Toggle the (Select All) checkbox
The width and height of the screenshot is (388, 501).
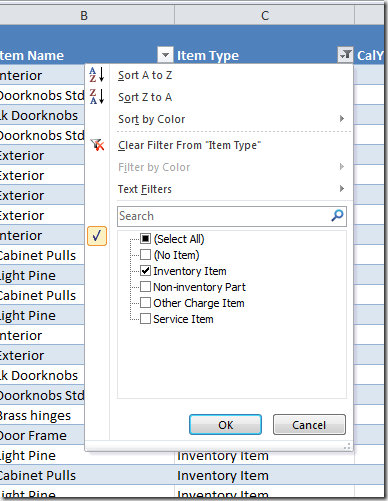click(145, 239)
